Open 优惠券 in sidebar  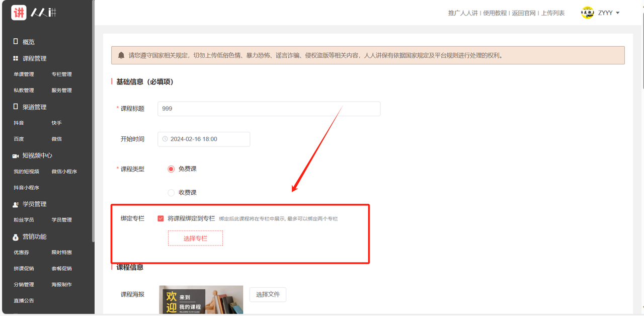click(21, 253)
